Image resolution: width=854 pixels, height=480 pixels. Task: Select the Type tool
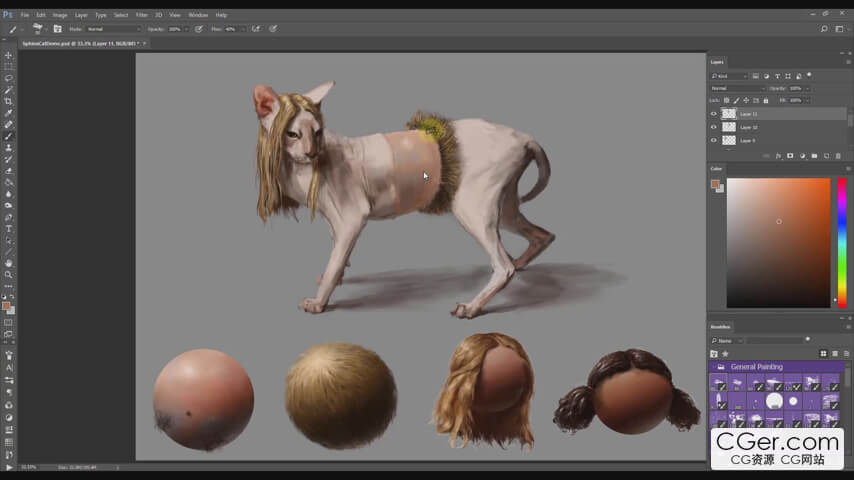pos(9,228)
